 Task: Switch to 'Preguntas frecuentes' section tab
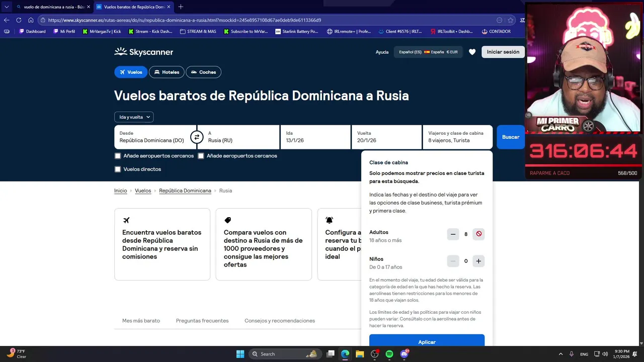[x=202, y=321]
